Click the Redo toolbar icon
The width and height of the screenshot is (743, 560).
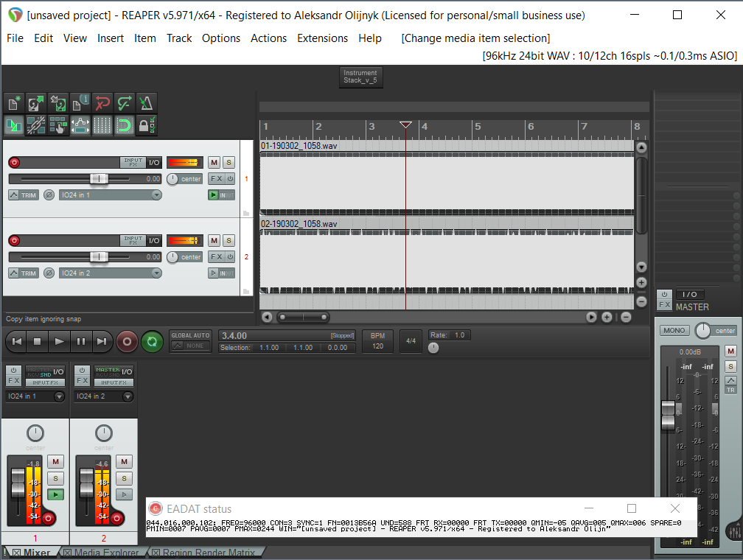tap(124, 103)
